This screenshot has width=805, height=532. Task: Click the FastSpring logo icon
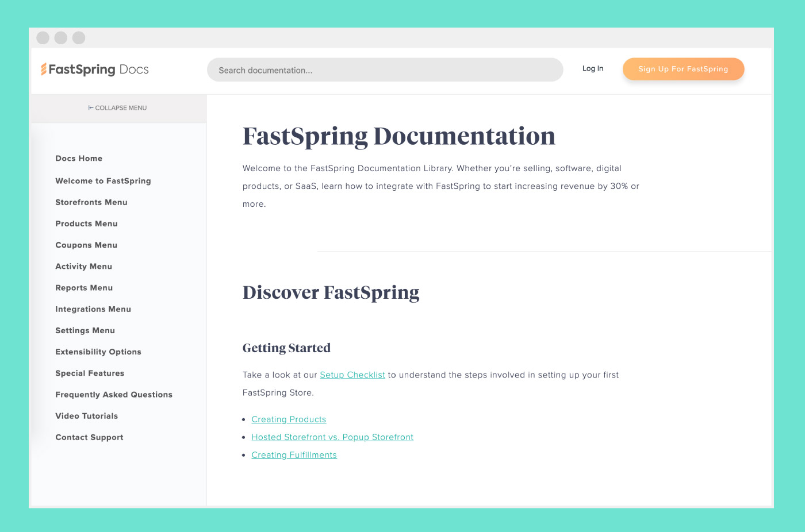click(45, 69)
